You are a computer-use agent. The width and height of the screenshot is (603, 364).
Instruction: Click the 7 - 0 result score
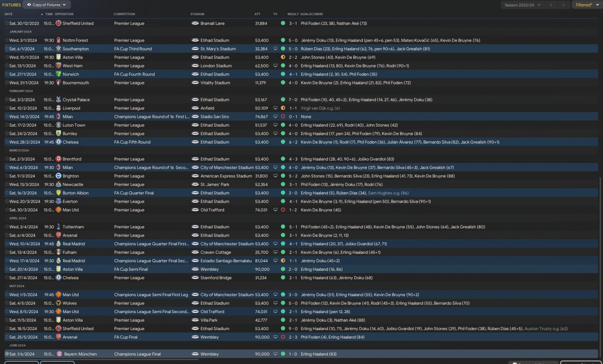point(293,100)
